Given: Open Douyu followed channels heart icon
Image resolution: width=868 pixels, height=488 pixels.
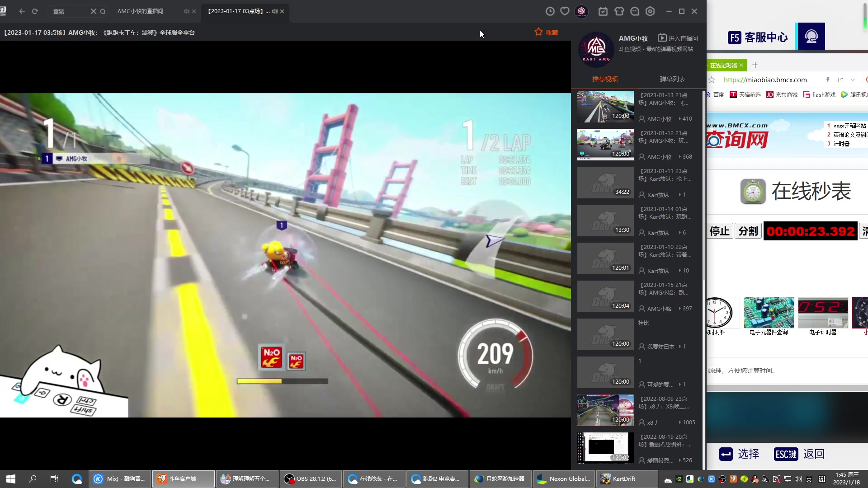Looking at the screenshot, I should click(565, 11).
